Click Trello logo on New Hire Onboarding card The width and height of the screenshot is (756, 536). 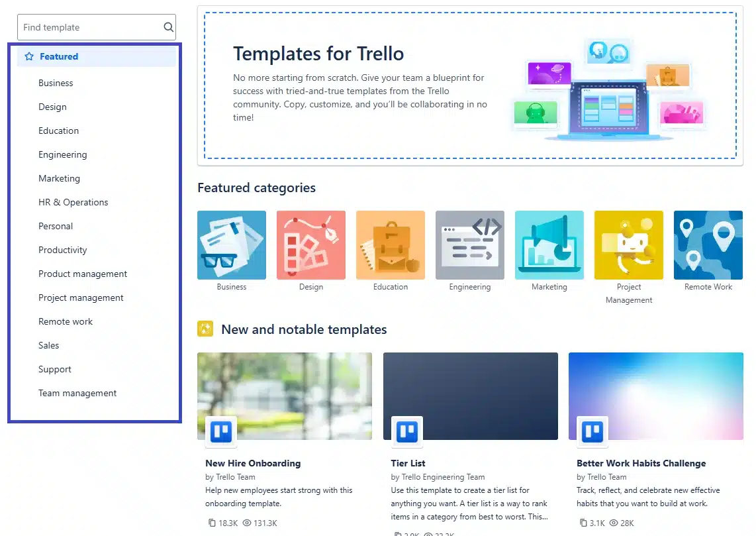221,431
